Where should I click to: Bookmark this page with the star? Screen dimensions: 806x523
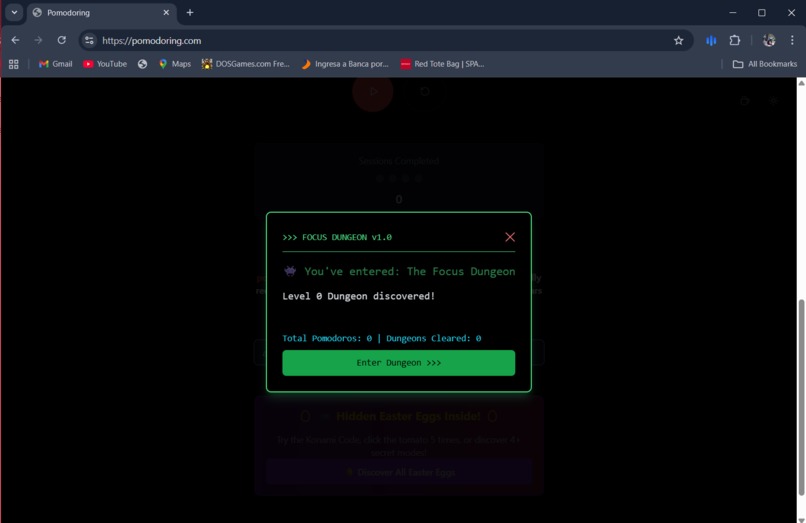pos(679,40)
